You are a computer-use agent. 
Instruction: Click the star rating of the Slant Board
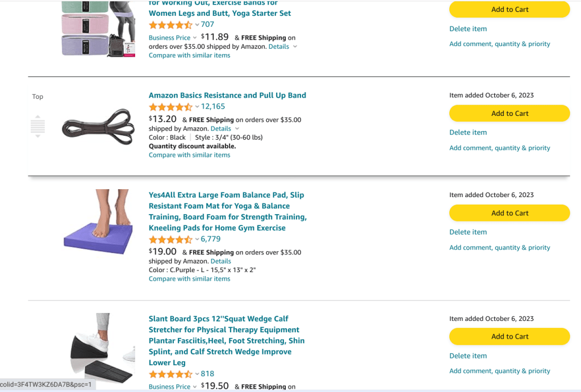click(x=170, y=373)
